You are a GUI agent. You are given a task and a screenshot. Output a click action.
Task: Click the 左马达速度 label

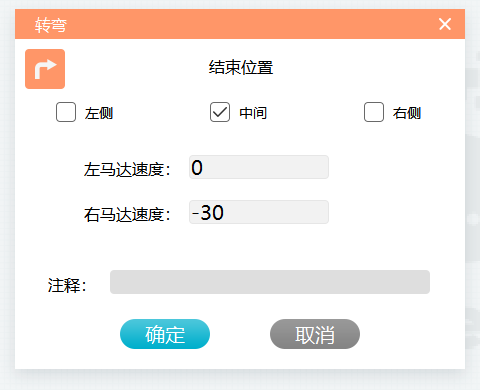coord(127,169)
